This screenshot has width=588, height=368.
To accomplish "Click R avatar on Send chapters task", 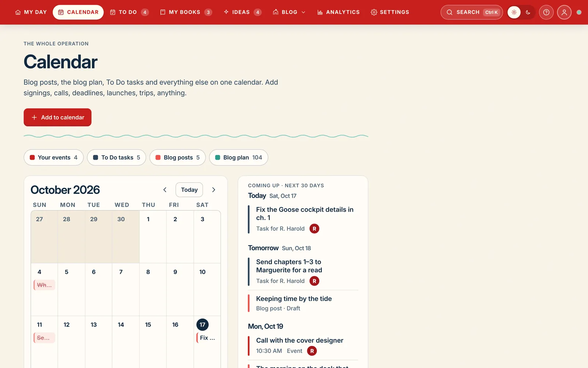I will (x=314, y=281).
